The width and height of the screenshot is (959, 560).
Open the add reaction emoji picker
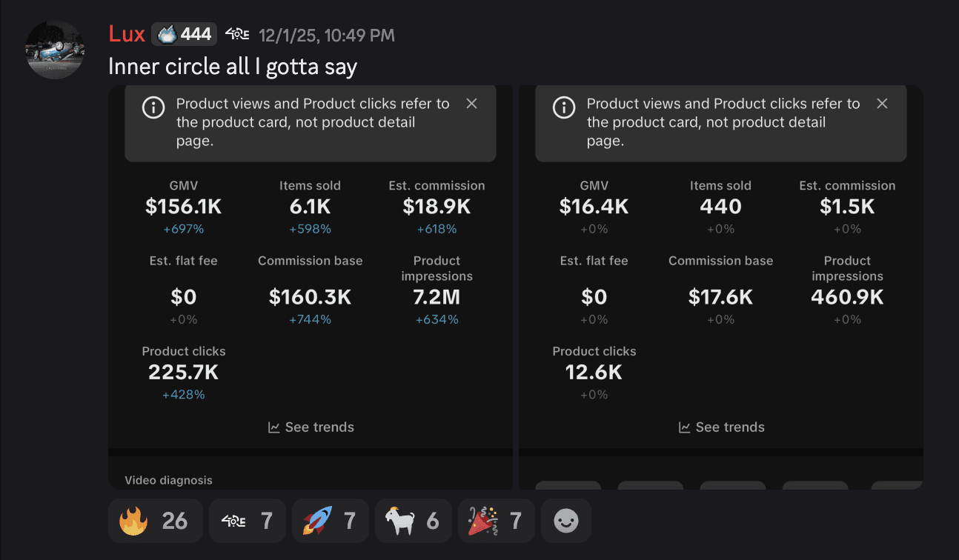[566, 521]
